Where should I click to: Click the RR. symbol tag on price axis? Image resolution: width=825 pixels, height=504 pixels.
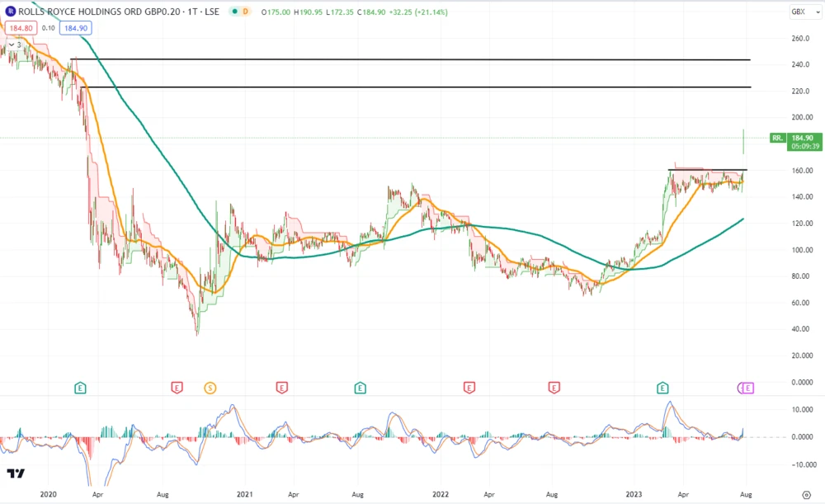[x=777, y=138]
